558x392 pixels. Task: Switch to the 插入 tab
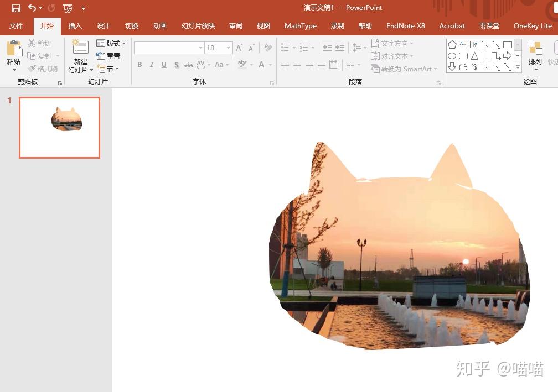click(75, 25)
